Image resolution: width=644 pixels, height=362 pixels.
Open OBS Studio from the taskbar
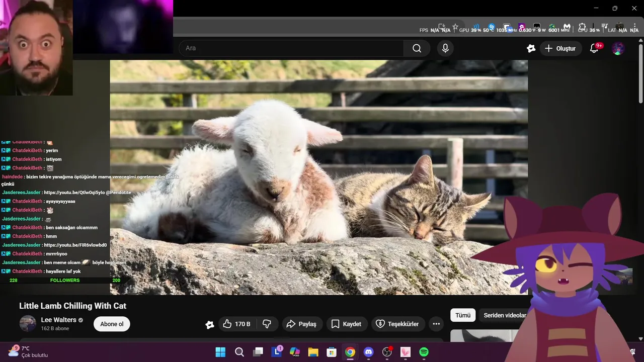387,352
